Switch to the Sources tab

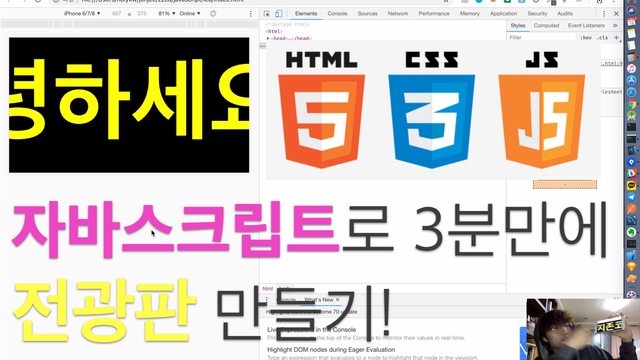tap(367, 13)
